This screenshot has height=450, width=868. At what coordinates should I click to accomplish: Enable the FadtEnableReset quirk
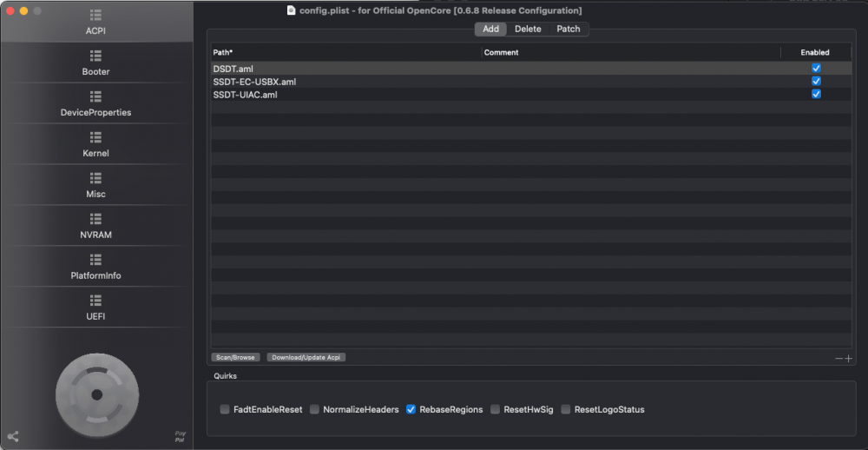[x=225, y=409]
